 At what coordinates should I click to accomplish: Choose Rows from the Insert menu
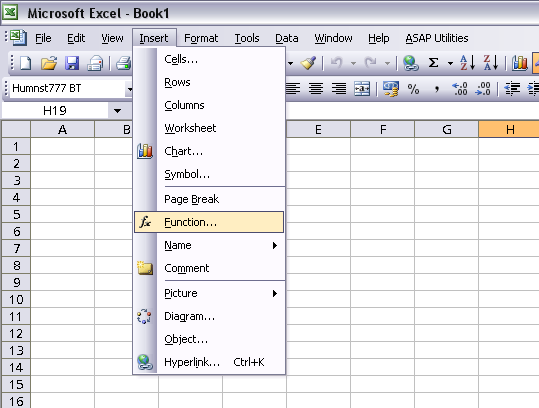(x=209, y=82)
